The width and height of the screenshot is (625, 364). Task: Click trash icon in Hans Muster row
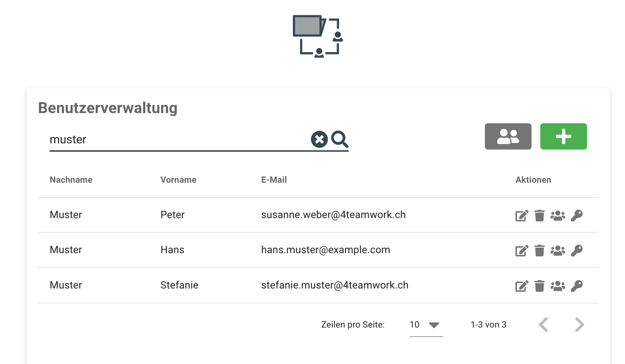tap(539, 251)
